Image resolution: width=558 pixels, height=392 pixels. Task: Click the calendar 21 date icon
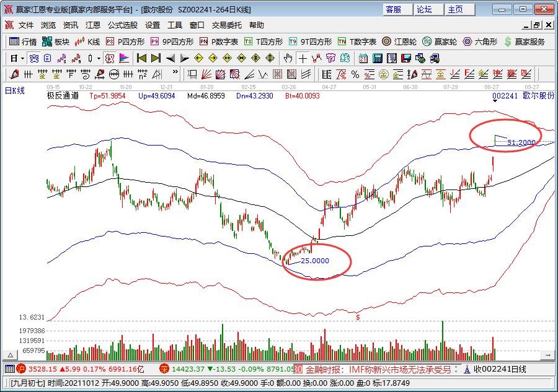(x=363, y=58)
